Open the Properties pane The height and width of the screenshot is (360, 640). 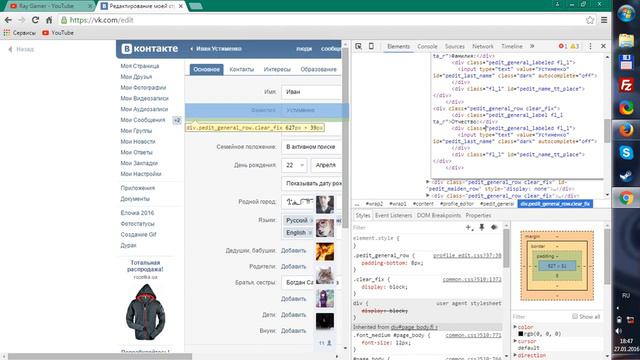coord(478,216)
